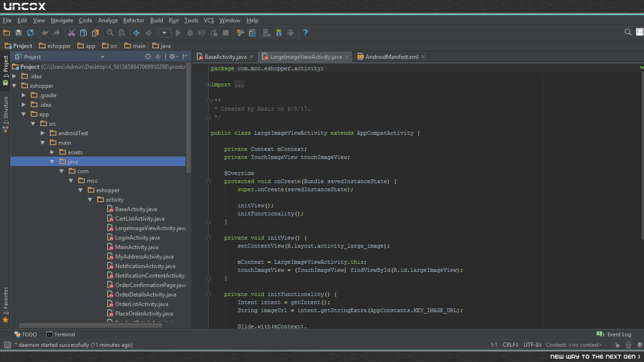The image size is (644, 362).
Task: Click the Help question mark icon
Action: (305, 33)
